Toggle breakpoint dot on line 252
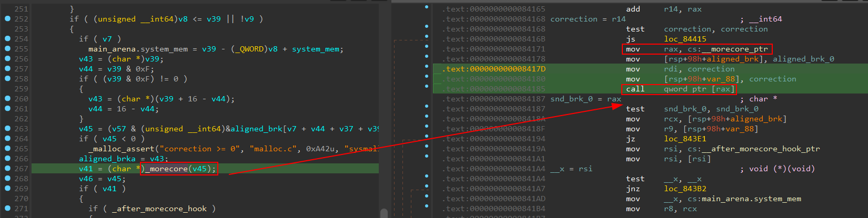 click(x=7, y=19)
